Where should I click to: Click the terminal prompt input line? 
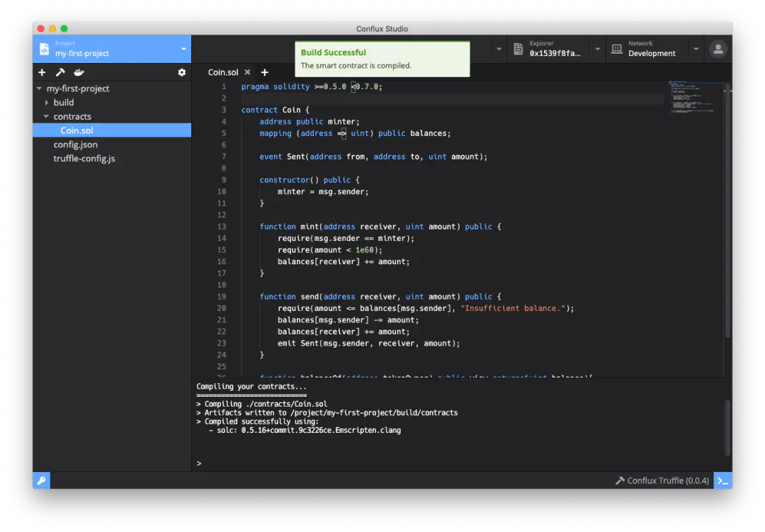click(x=458, y=463)
